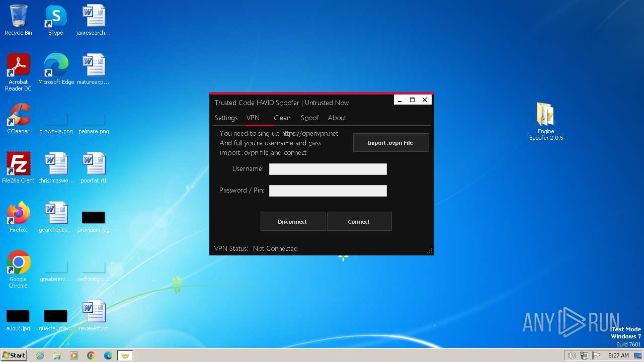Select the greaterinv file icon

pyautogui.click(x=56, y=271)
